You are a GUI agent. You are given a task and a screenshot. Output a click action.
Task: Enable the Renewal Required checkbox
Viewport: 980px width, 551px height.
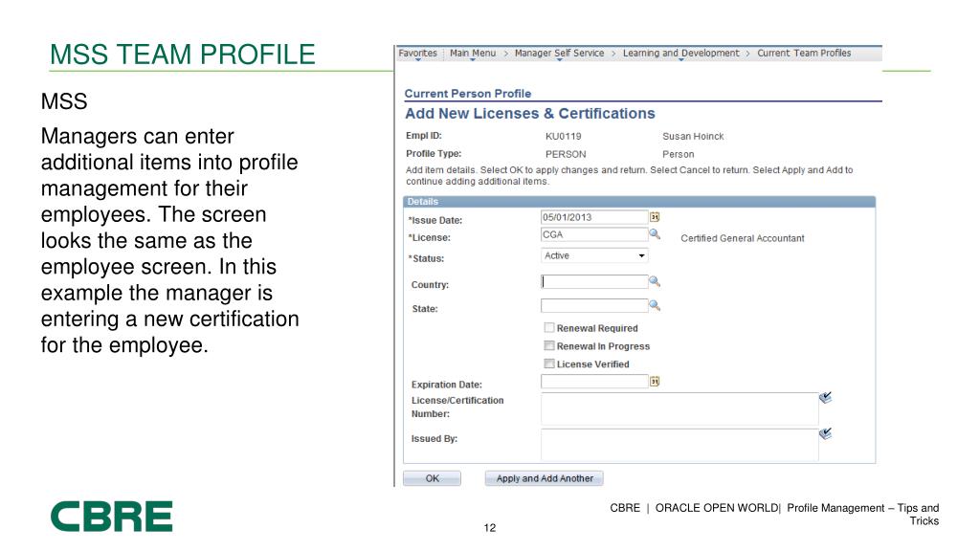[549, 327]
